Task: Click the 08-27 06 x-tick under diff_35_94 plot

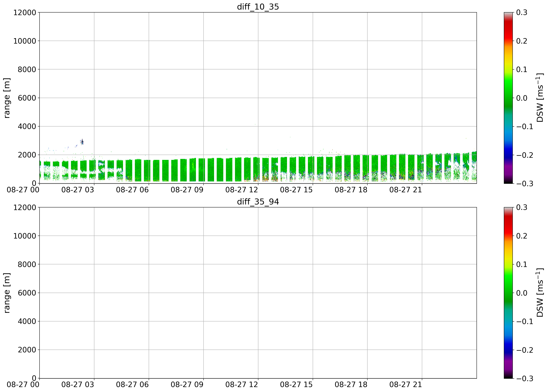Action: click(132, 385)
